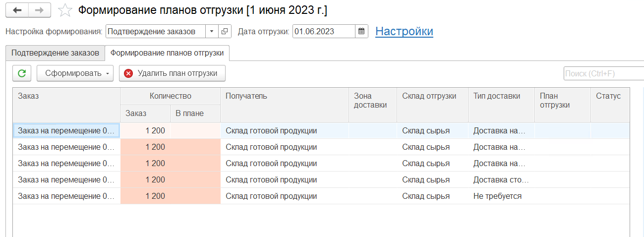The width and height of the screenshot is (644, 237).
Task: Click the Статус column header
Action: tap(609, 96)
